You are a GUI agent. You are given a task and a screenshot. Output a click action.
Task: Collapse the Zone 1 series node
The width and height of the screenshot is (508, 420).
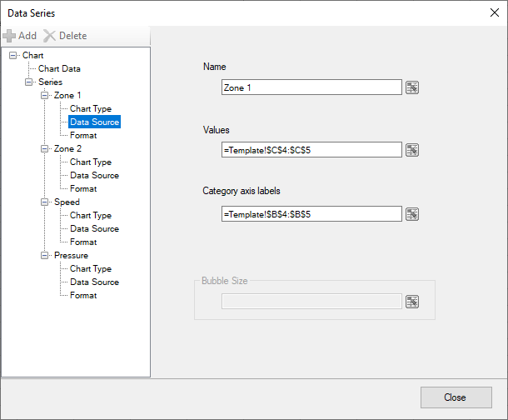click(44, 95)
